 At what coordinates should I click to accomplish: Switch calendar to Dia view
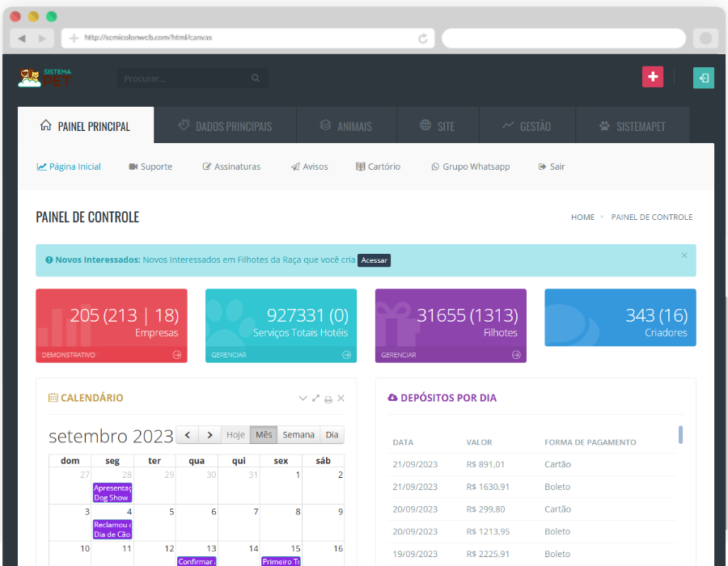pos(332,435)
